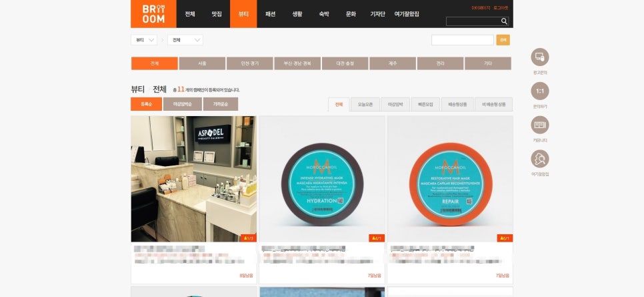
Task: Open the 생활 menu item
Action: [x=297, y=14]
